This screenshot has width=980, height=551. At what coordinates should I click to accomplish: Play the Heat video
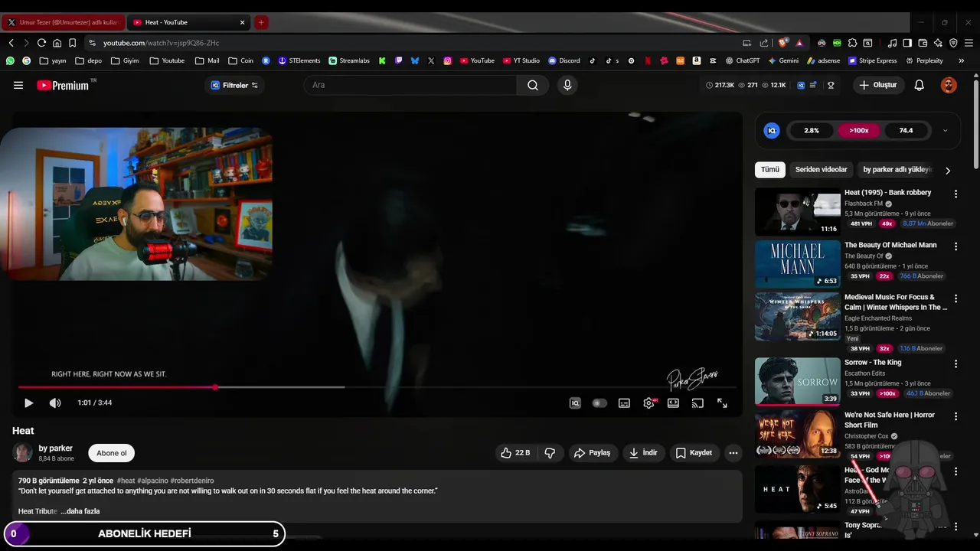tap(28, 403)
